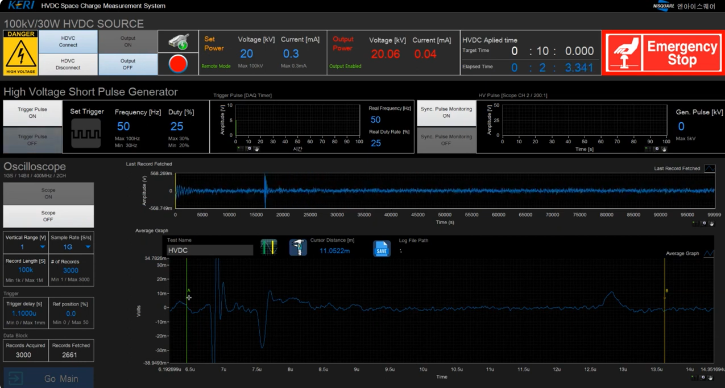Viewport: 725px width, 388px height.
Task: Click the SAVE log file icon
Action: [x=381, y=248]
